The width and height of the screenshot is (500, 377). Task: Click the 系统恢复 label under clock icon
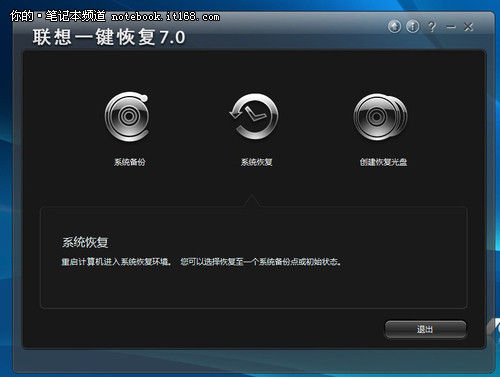click(256, 162)
